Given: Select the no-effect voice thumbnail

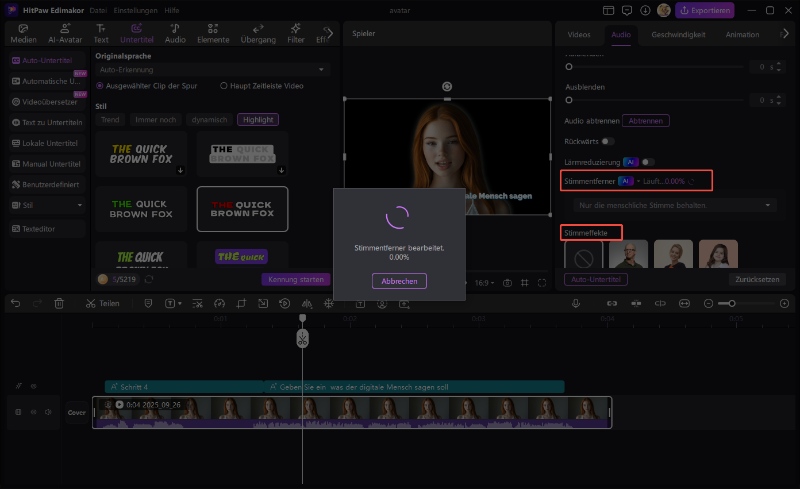Looking at the screenshot, I should [583, 254].
